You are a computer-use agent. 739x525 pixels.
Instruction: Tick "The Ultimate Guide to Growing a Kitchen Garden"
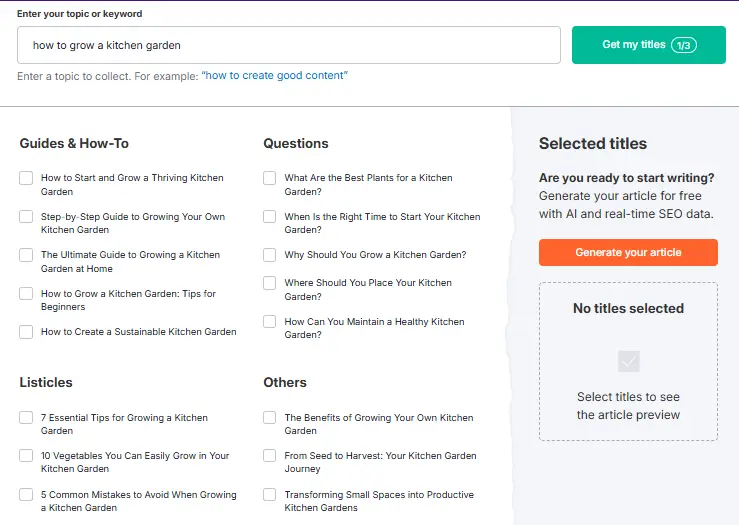click(x=26, y=255)
